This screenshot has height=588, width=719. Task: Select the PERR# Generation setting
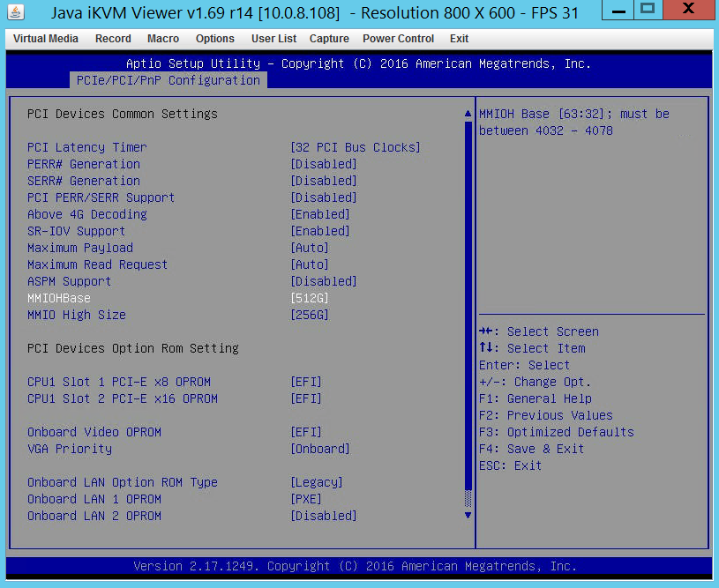point(84,164)
